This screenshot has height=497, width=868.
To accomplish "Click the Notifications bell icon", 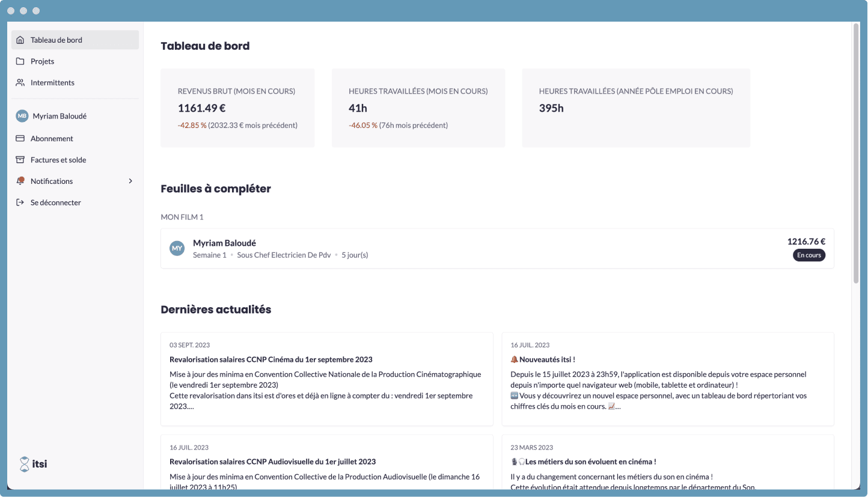I will (21, 181).
